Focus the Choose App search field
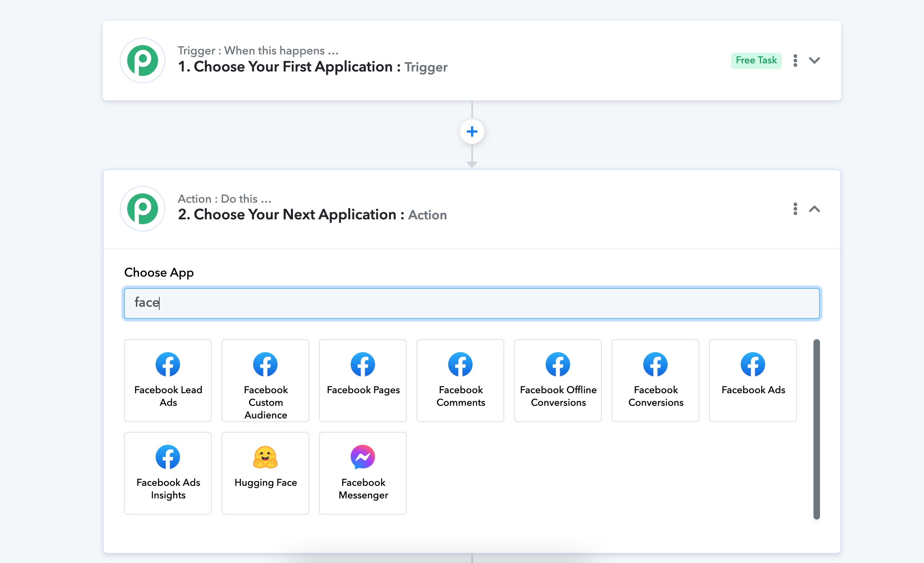Screen dimensions: 924x563 click(x=472, y=303)
